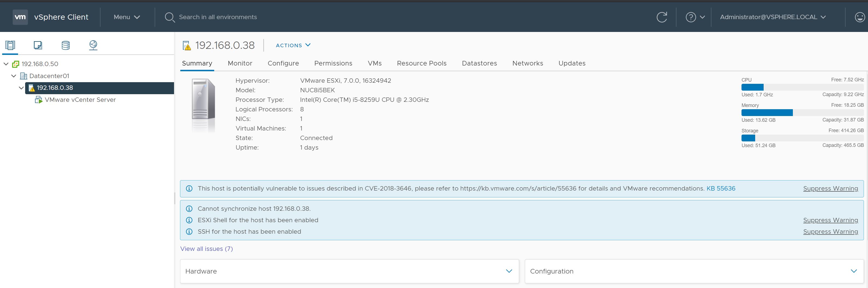Image resolution: width=868 pixels, height=288 pixels.
Task: Switch to the Resource Pools tab
Action: 422,63
